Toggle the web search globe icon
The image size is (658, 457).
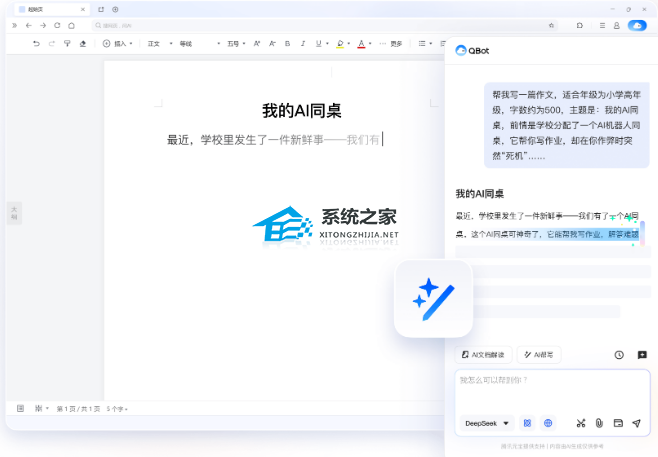(x=548, y=423)
